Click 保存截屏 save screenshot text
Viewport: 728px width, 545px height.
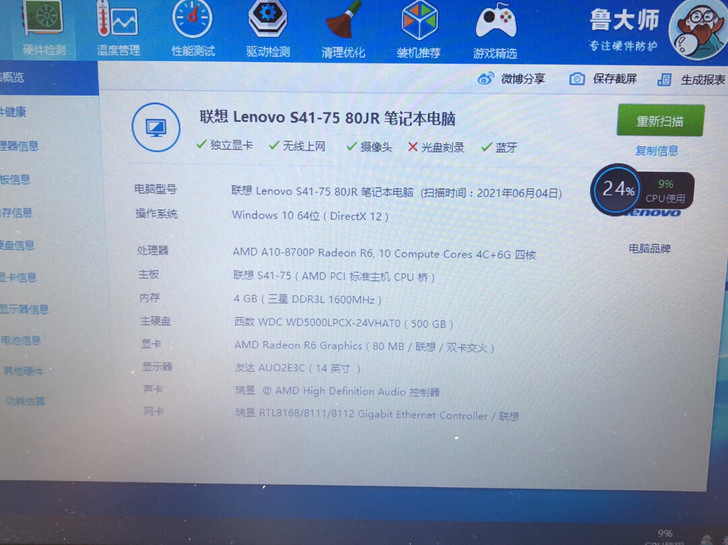click(614, 79)
